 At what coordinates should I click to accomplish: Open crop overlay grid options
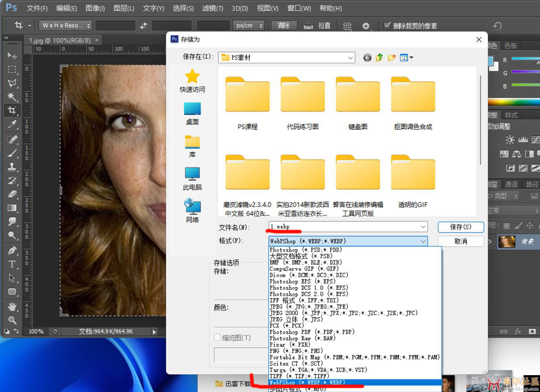(x=347, y=26)
